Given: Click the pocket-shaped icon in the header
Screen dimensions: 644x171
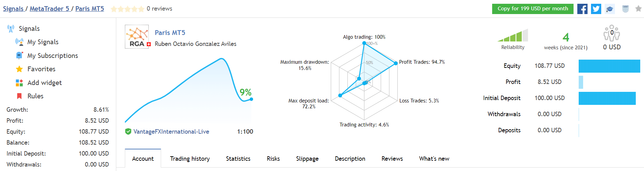Looking at the screenshot, I should coord(625,9).
